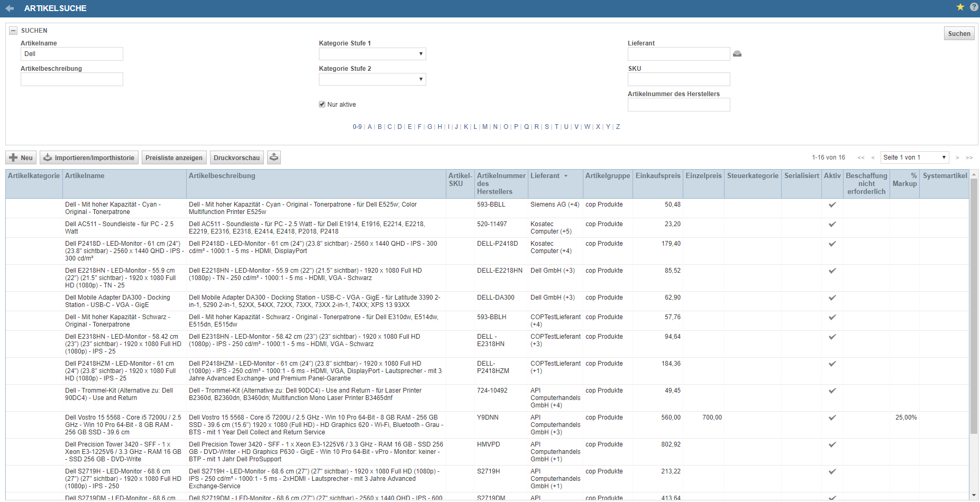
Task: Open the page selector Seite 1 von 1
Action: point(914,157)
